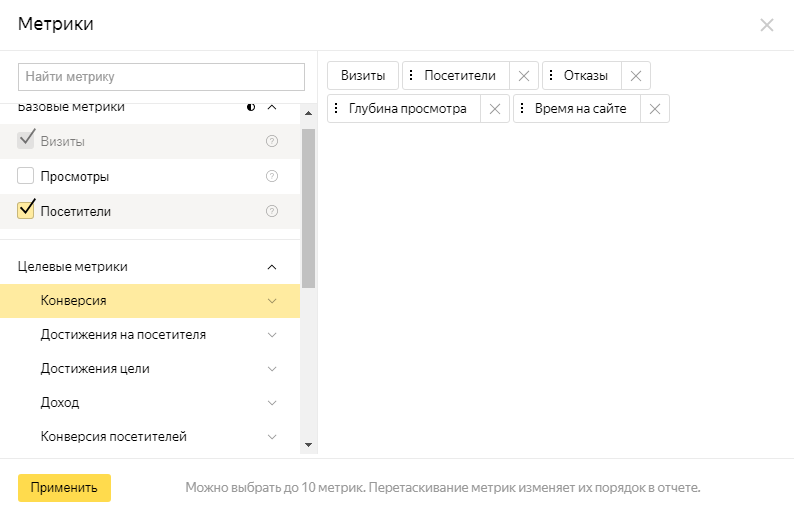
Task: Remove the Глубина просмотра metric chip
Action: point(495,109)
